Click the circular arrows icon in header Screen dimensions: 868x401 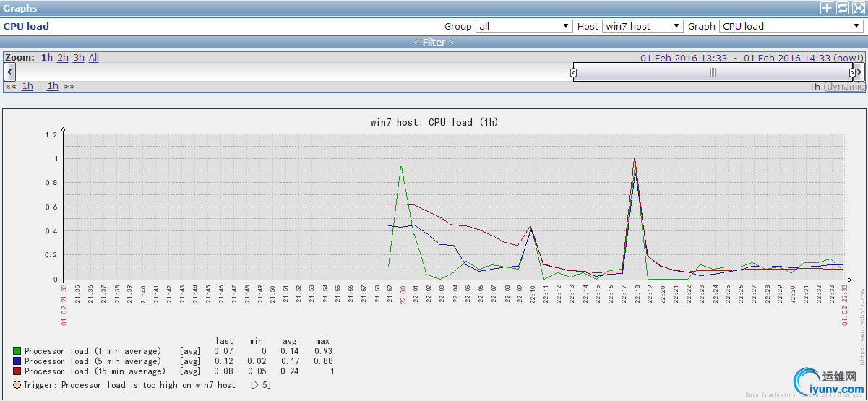pyautogui.click(x=843, y=8)
